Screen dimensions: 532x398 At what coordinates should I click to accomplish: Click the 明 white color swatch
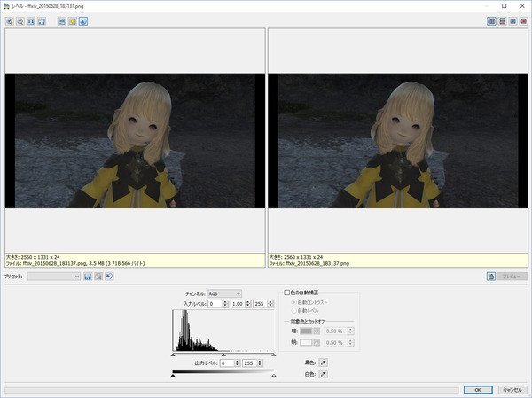(x=306, y=343)
